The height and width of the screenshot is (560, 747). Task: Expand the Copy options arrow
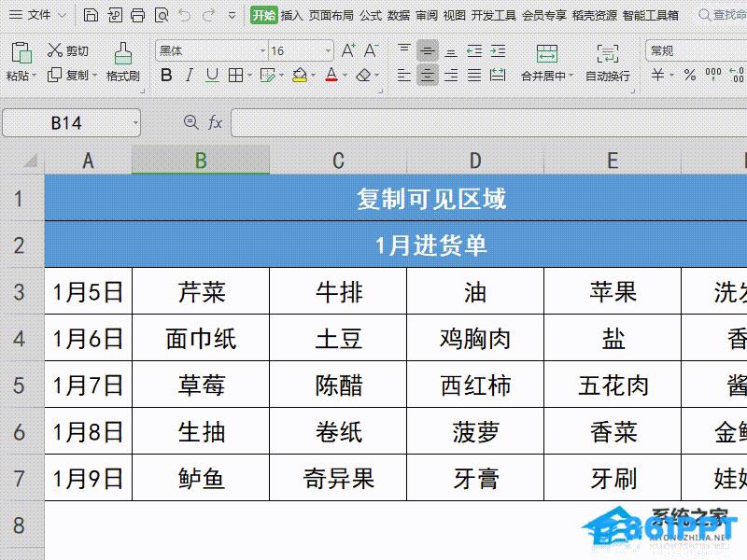(x=94, y=76)
